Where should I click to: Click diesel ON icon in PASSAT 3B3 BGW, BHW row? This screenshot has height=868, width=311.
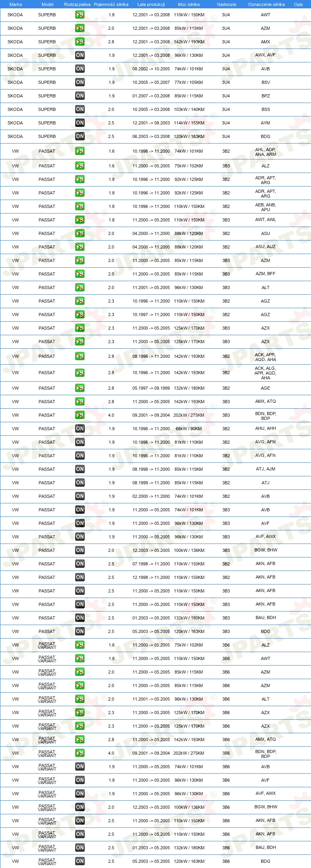point(80,550)
